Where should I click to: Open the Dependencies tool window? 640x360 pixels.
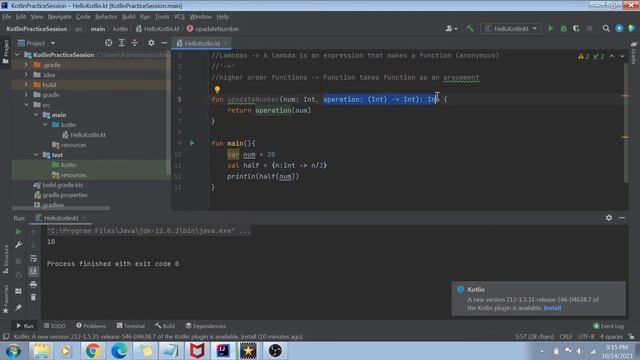[205, 326]
